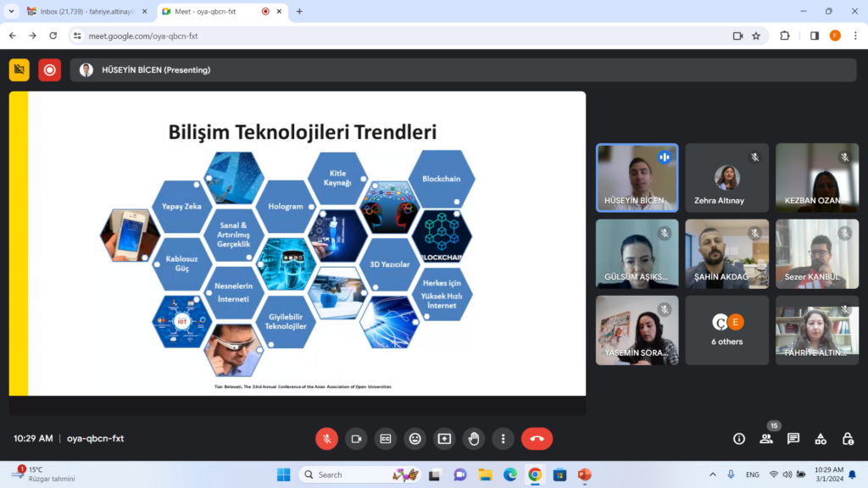Image resolution: width=868 pixels, height=488 pixels.
Task: Turn on closed captions
Action: click(x=386, y=439)
